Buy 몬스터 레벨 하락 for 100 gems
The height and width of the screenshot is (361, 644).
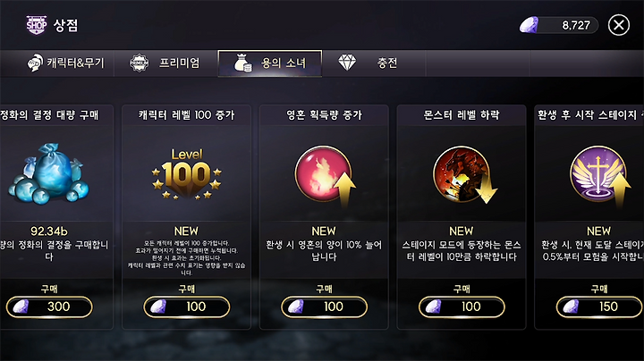pos(462,306)
